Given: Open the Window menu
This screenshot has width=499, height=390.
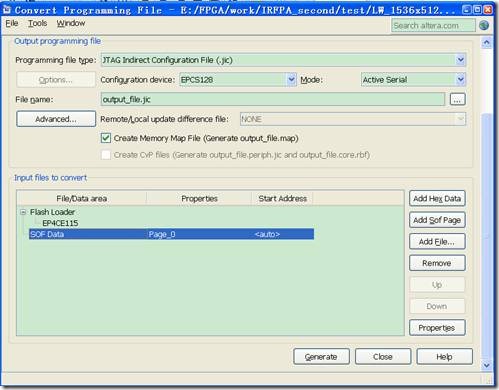Looking at the screenshot, I should point(71,23).
